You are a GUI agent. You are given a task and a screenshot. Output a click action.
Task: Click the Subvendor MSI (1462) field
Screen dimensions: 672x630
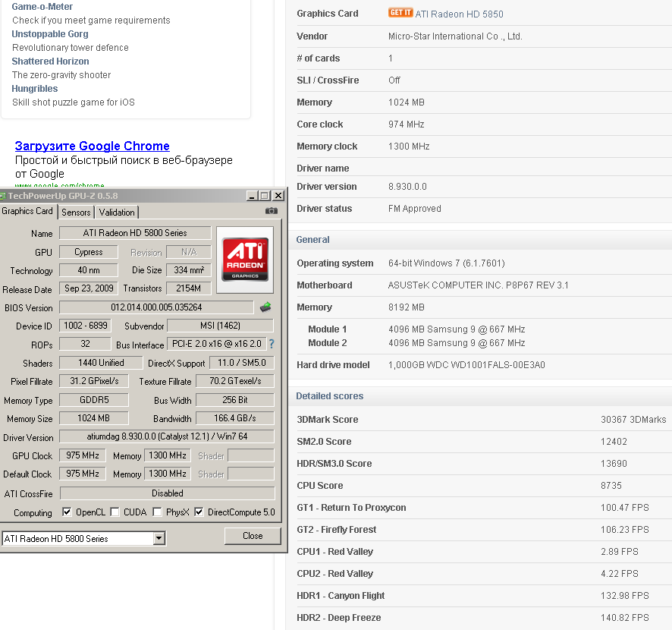point(220,326)
